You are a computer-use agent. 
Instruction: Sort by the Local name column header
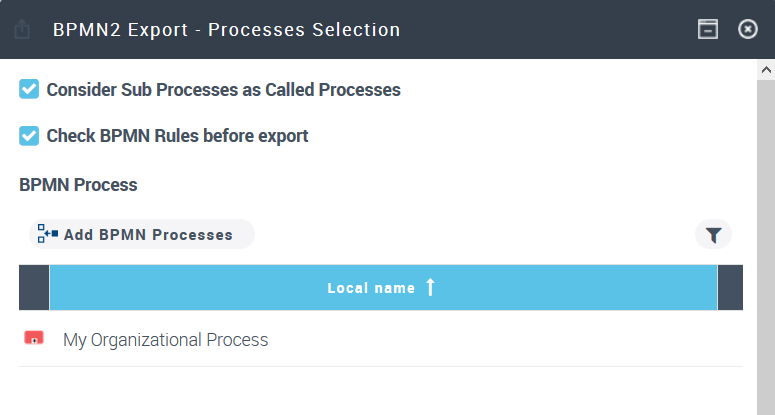click(x=371, y=288)
